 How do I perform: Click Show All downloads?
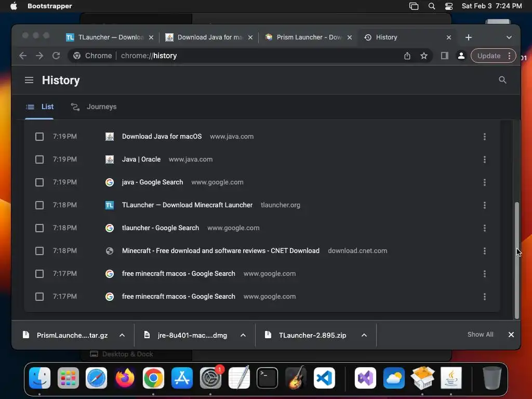(481, 335)
